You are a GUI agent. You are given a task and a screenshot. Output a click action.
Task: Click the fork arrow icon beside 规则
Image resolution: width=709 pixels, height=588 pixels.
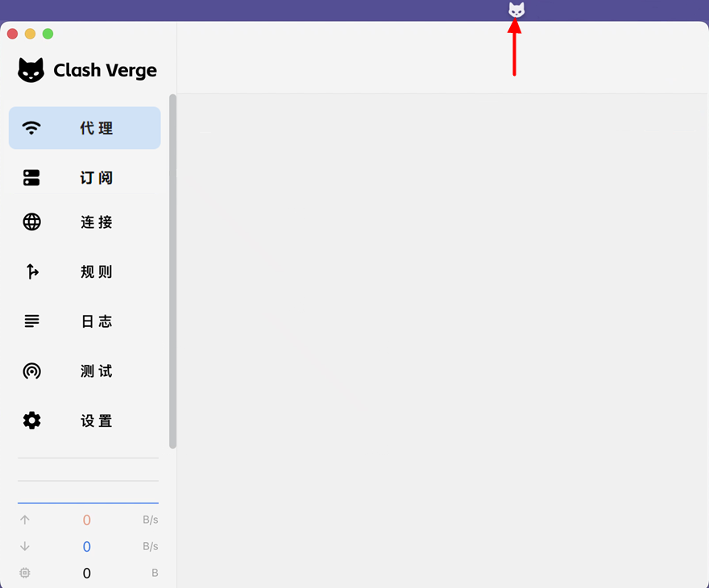pos(32,271)
